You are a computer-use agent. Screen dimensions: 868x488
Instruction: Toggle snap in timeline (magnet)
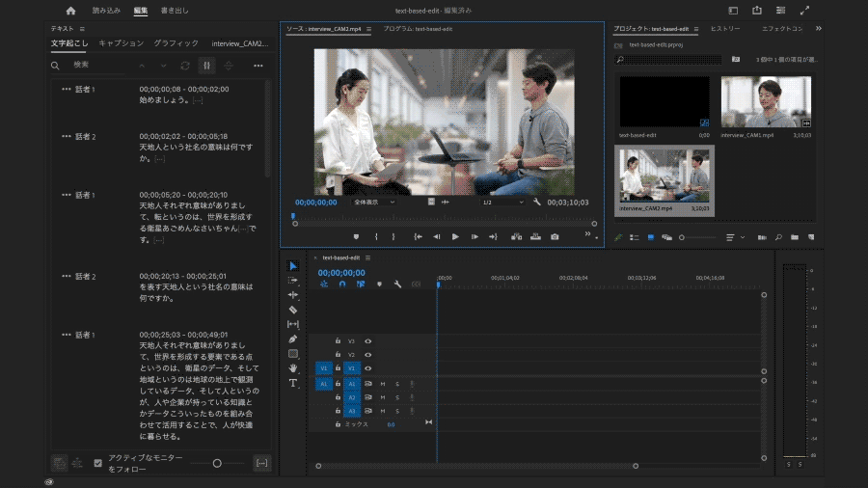click(342, 284)
